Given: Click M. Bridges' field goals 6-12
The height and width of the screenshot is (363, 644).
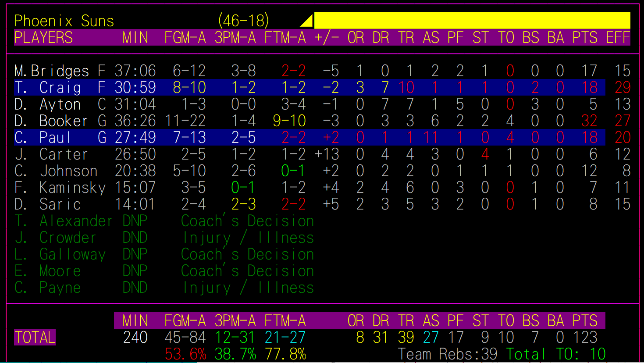Looking at the screenshot, I should [189, 71].
